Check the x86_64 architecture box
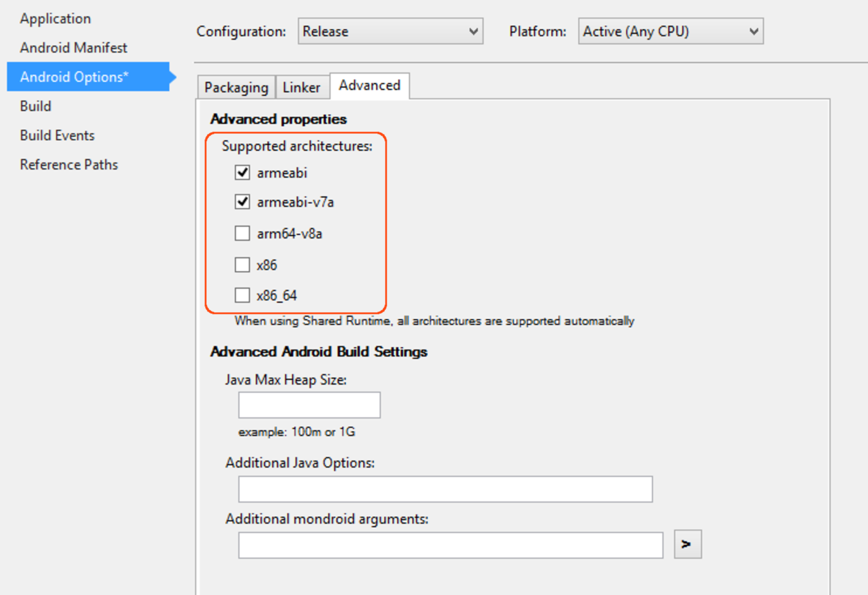 coord(242,295)
